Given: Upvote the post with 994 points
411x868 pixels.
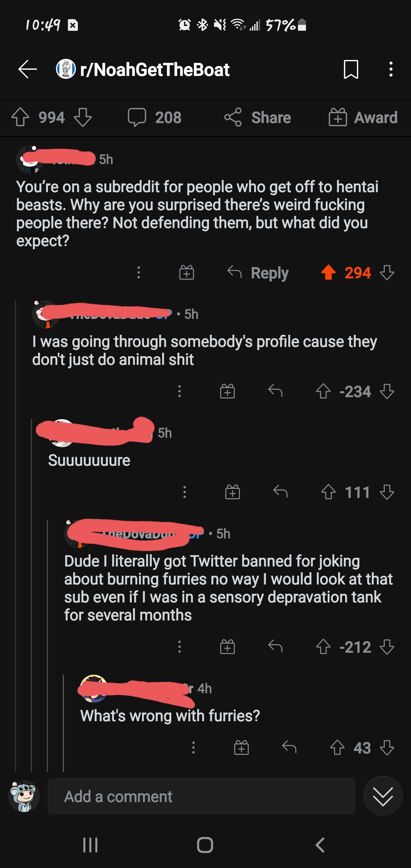Looking at the screenshot, I should click(20, 117).
